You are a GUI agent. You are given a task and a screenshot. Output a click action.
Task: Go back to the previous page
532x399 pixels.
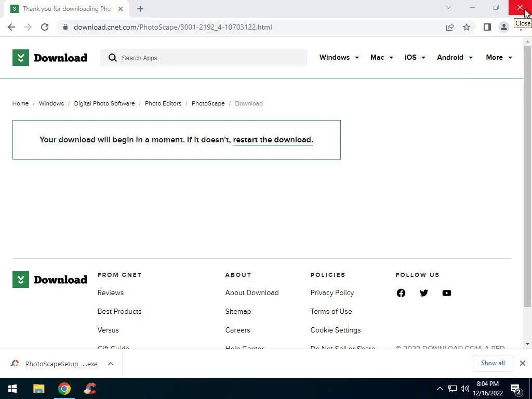11,27
